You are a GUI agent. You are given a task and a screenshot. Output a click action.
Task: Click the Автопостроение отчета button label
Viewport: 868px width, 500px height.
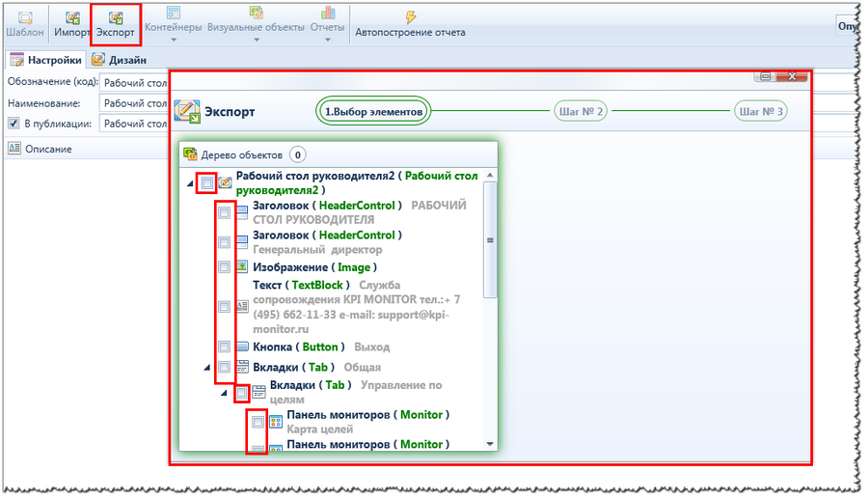pos(410,32)
